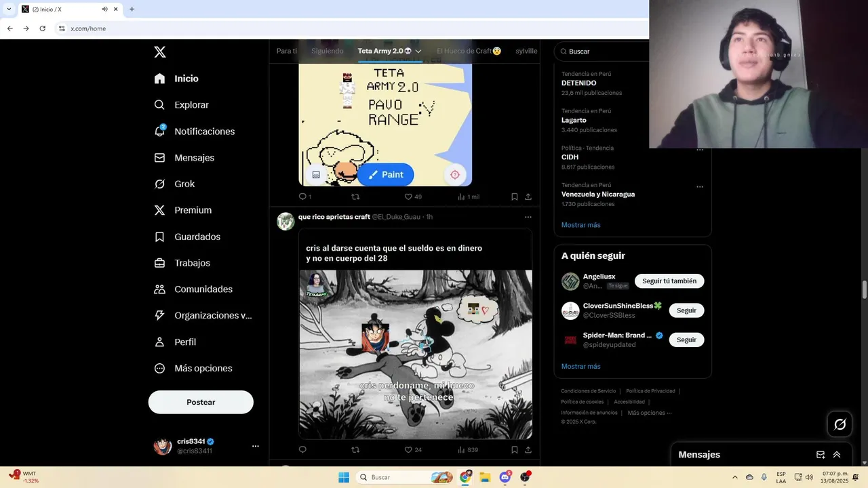Viewport: 868px width, 488px height.
Task: Follow CloverSunShineBless
Action: [x=686, y=310]
